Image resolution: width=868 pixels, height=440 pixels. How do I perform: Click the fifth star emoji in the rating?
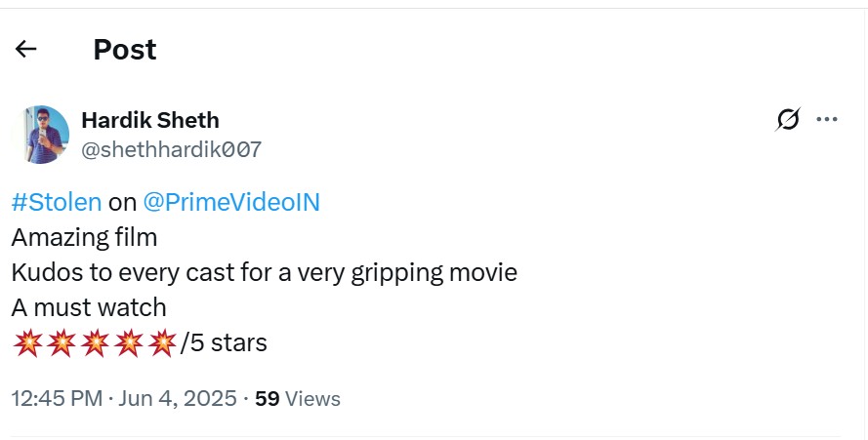[x=162, y=343]
